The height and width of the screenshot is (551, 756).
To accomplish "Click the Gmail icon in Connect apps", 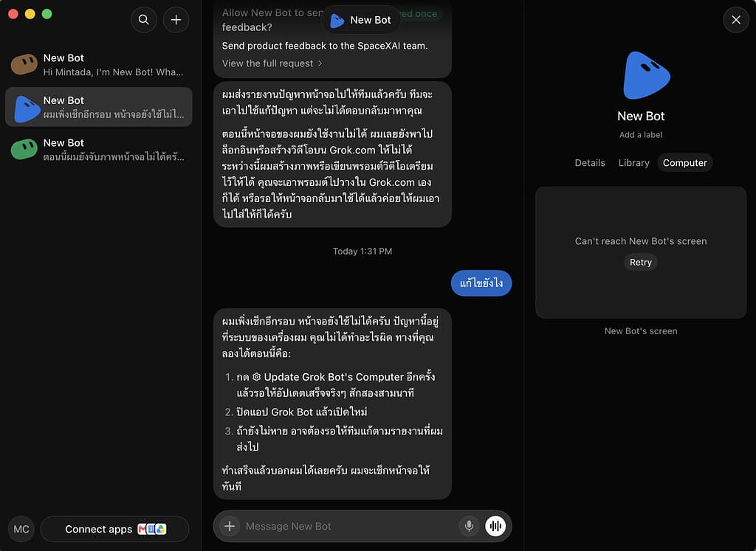I will 142,529.
